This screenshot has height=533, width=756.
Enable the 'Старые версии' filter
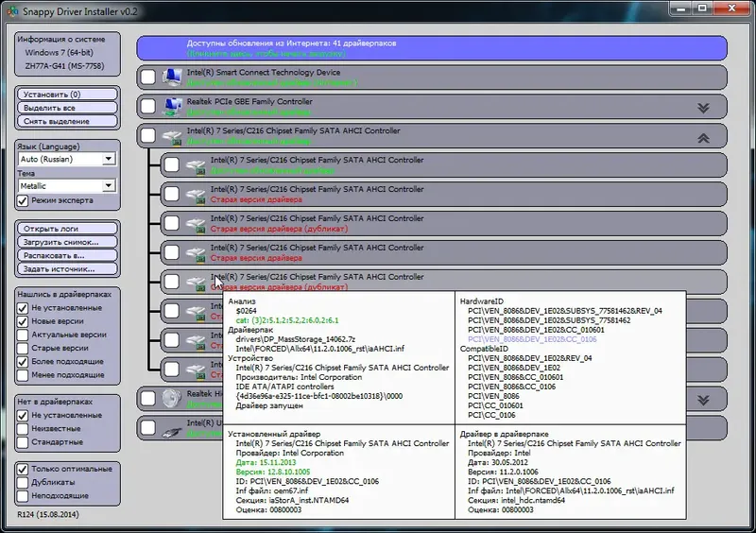click(23, 349)
